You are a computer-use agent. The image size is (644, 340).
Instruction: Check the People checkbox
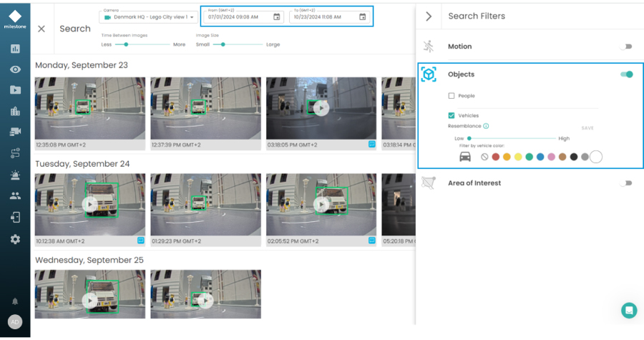pos(452,96)
